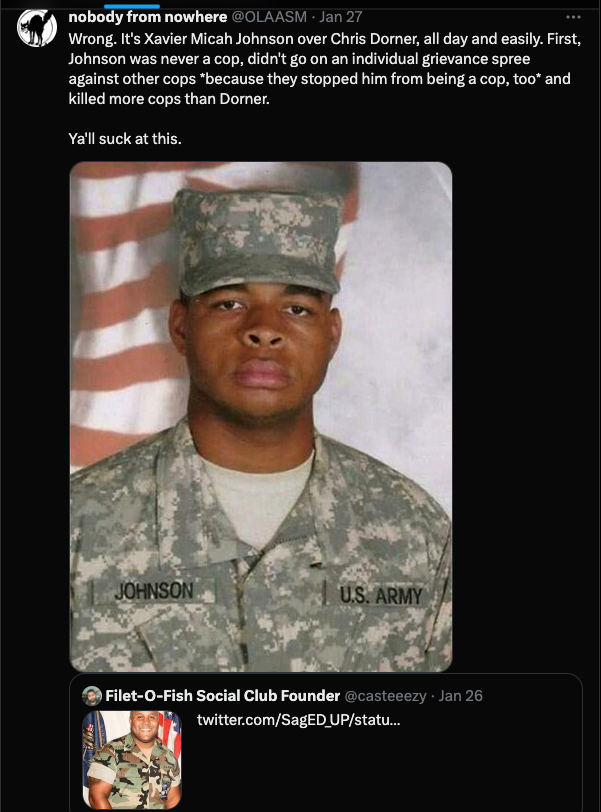Follow the twitter.com/SagED_UP/statu... link
The height and width of the screenshot is (812, 601).
[x=299, y=720]
